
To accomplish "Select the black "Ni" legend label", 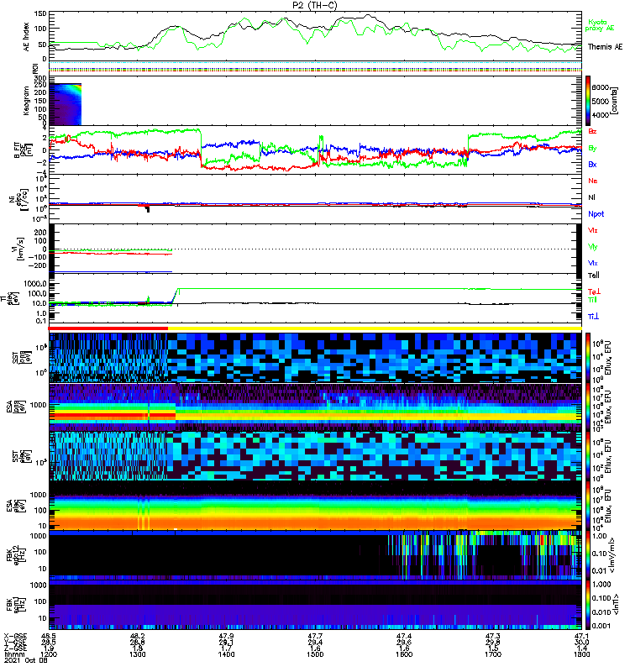I will (x=591, y=197).
